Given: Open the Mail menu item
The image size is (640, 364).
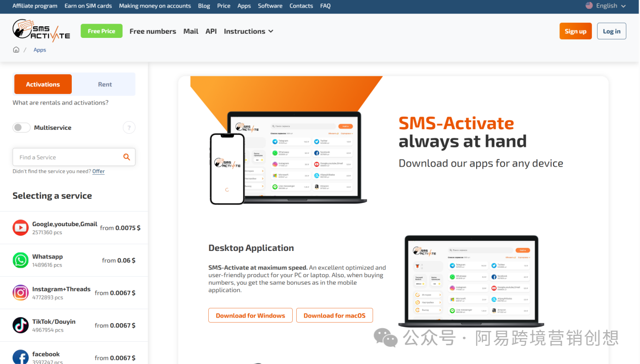Looking at the screenshot, I should coord(191,31).
